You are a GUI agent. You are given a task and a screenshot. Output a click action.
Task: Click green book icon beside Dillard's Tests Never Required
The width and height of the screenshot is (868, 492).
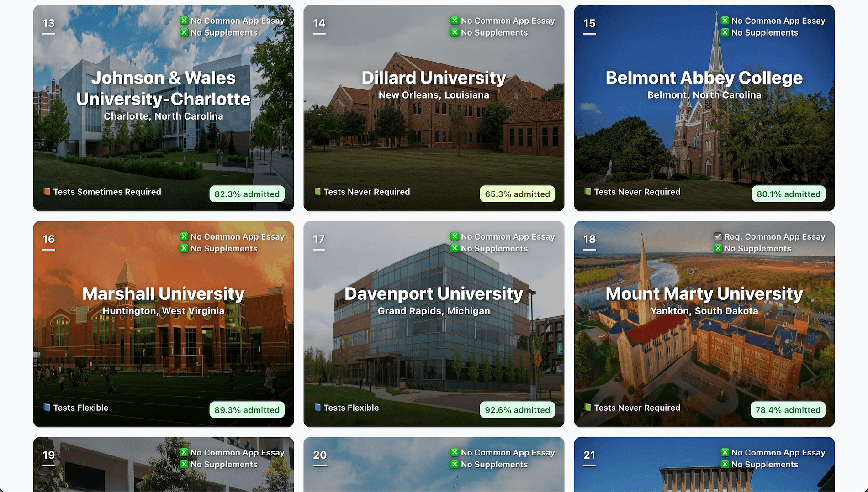point(318,192)
